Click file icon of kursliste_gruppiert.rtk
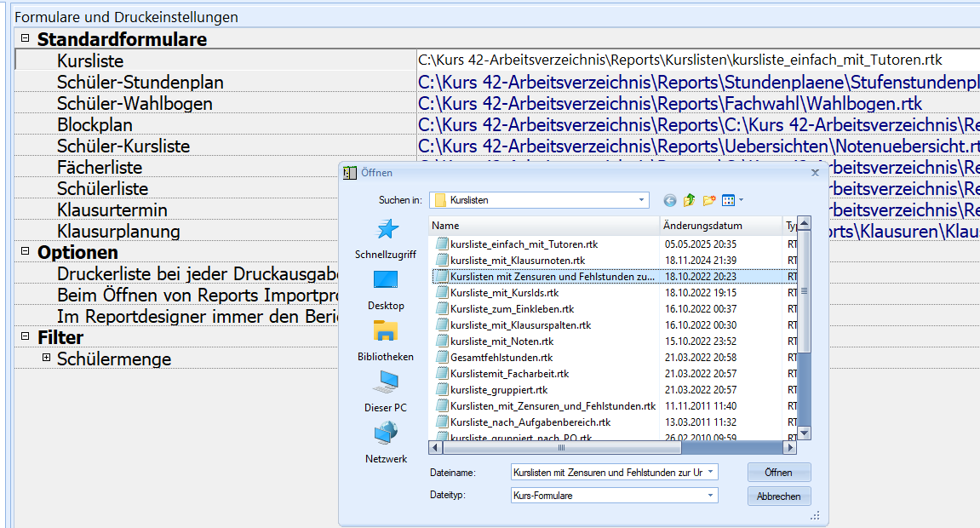 441,390
